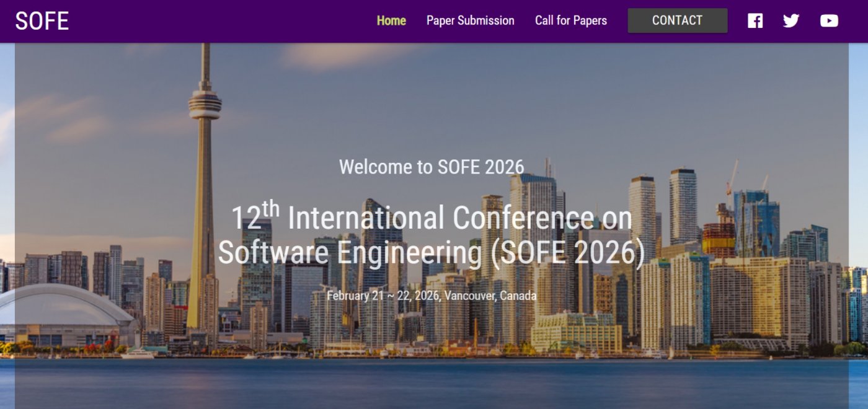Return home by clicking the SOFE wordmark
The width and height of the screenshot is (868, 409).
click(x=43, y=20)
